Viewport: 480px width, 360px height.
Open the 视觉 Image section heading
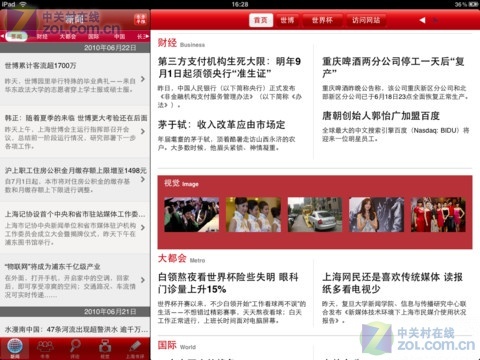(x=181, y=183)
